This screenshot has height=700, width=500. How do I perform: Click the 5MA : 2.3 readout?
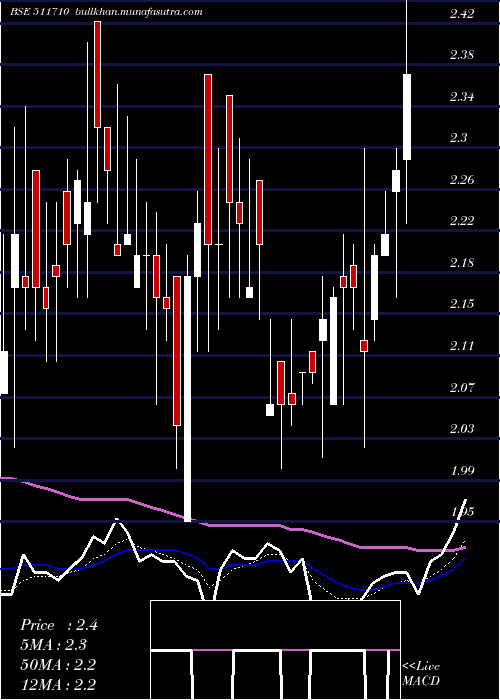[x=53, y=645]
